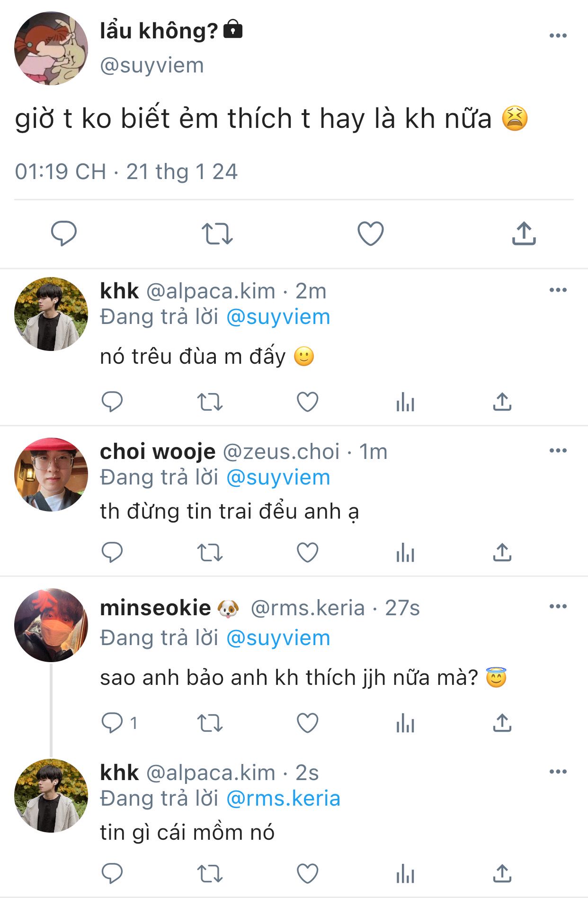View analytics on minseokie's reply
Image resolution: width=588 pixels, height=898 pixels.
pyautogui.click(x=405, y=724)
